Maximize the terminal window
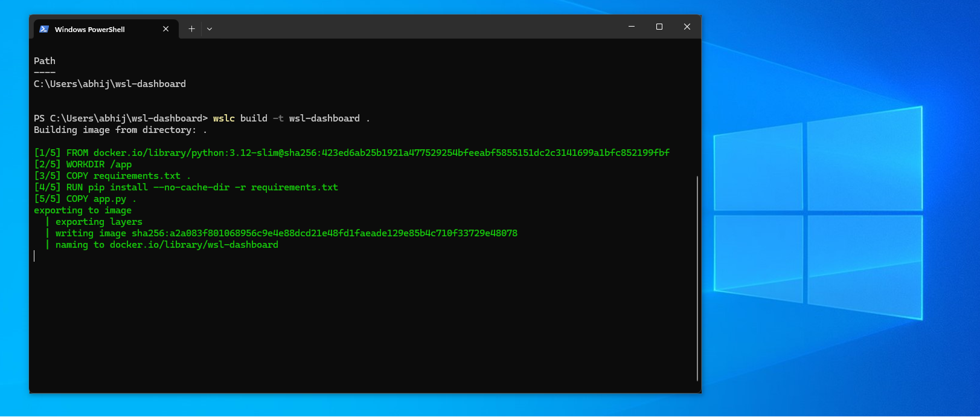Screen dimensions: 980x417 [x=659, y=27]
